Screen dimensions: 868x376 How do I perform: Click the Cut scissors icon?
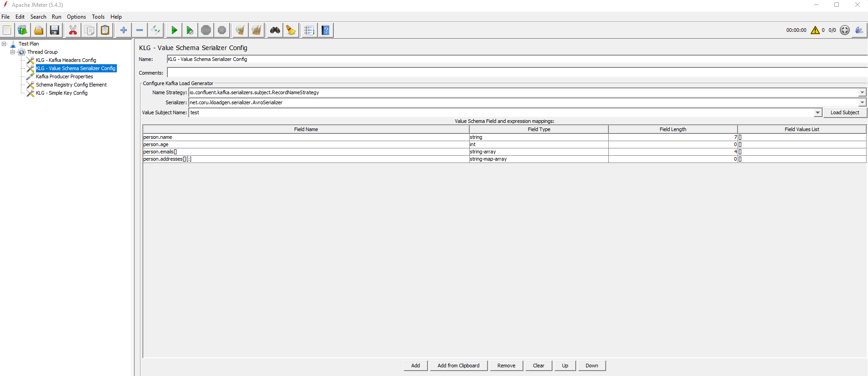[73, 30]
